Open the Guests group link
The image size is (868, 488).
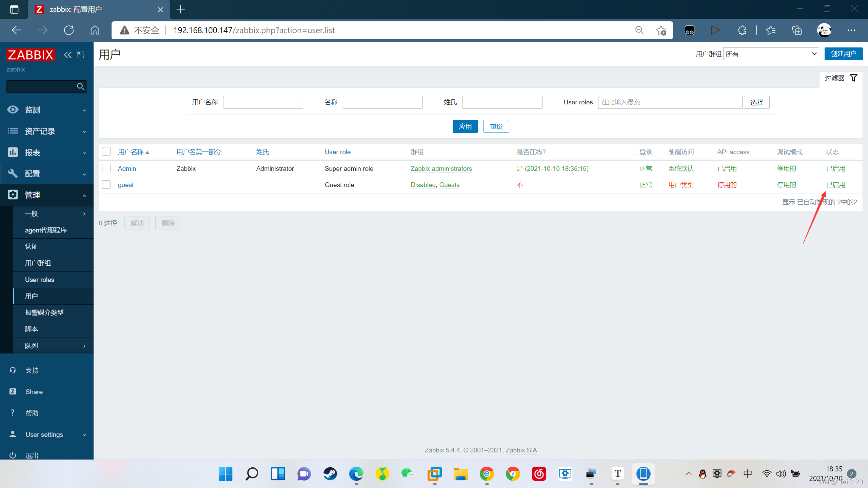449,185
